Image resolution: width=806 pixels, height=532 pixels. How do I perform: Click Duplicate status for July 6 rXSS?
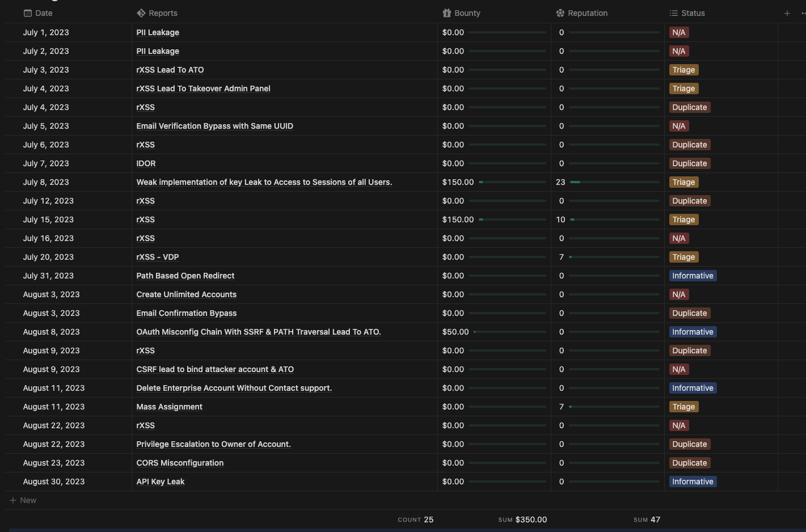tap(690, 145)
